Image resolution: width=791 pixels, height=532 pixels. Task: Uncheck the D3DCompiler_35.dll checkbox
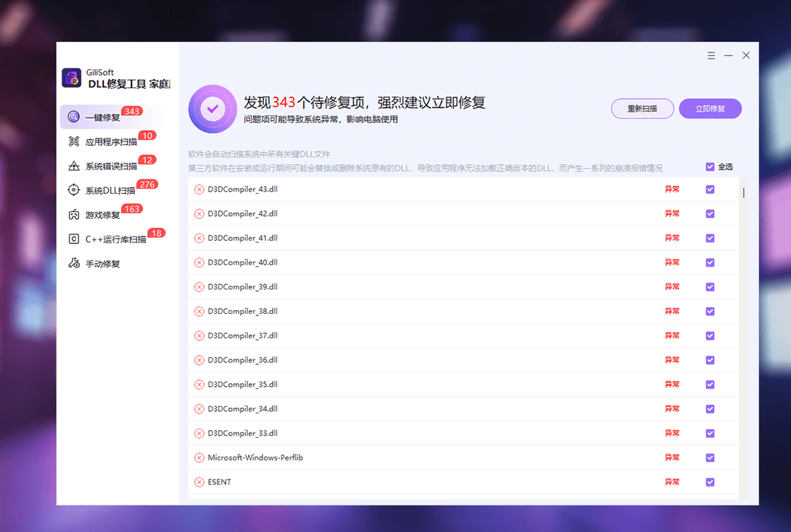pyautogui.click(x=710, y=385)
